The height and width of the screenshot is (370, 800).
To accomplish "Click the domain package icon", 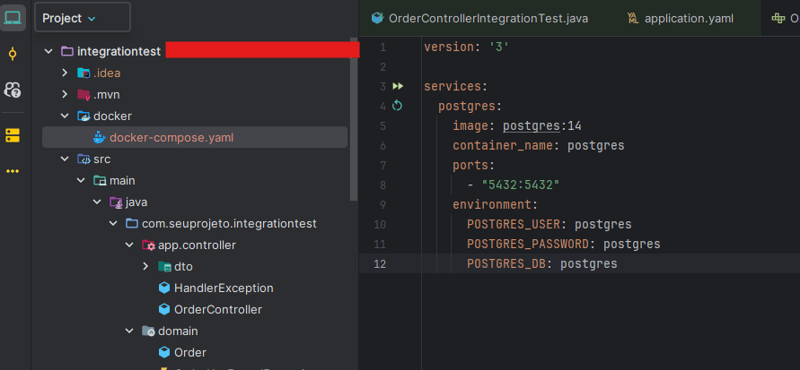I will (148, 331).
